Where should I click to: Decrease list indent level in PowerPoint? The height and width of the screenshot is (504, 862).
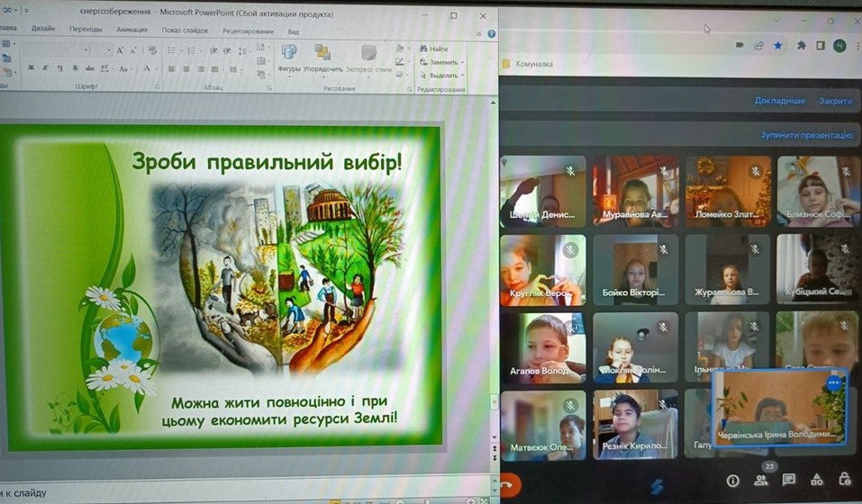point(213,50)
